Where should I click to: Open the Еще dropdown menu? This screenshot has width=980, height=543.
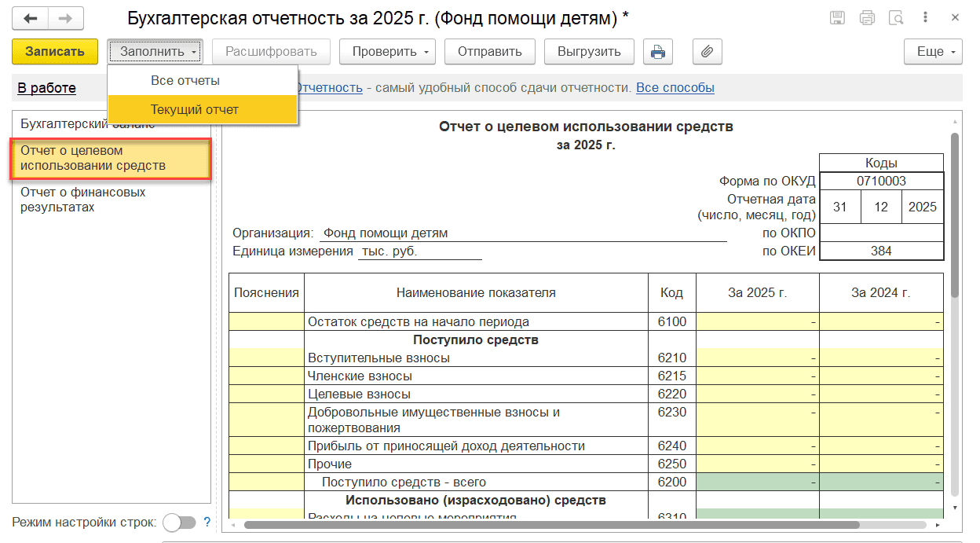(933, 52)
